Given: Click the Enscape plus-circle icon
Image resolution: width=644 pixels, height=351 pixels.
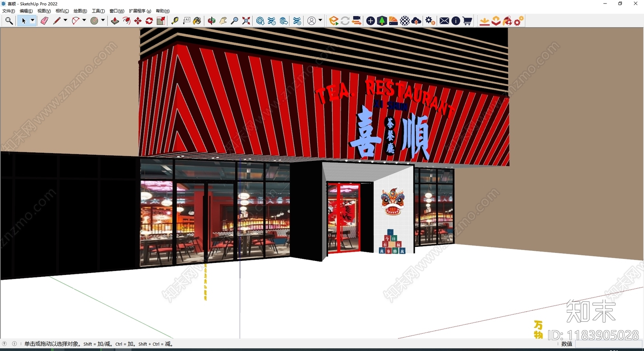Looking at the screenshot, I should tap(371, 21).
